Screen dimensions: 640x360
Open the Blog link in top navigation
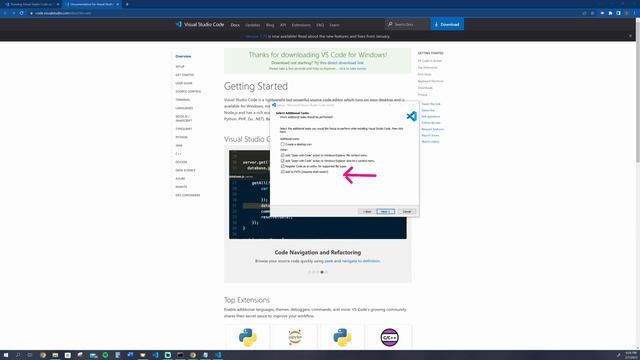coord(270,25)
